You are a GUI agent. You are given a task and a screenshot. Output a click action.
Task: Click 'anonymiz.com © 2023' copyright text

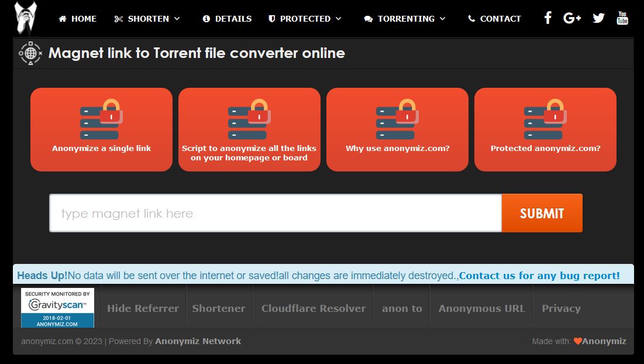click(x=61, y=341)
